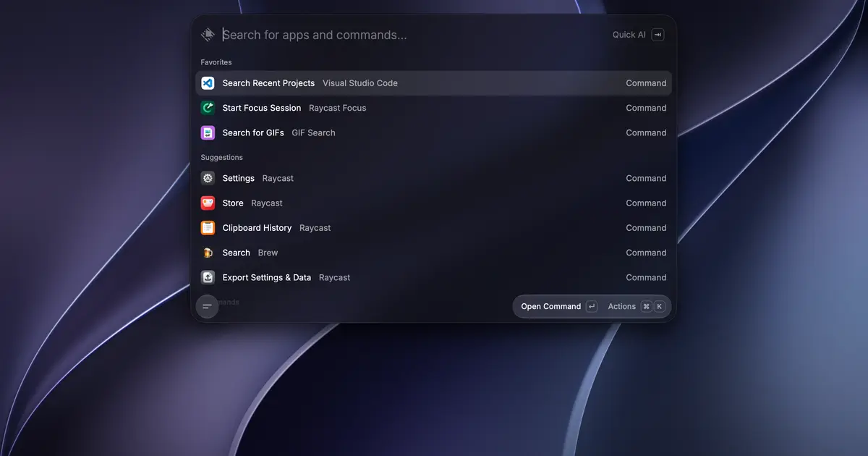Focus the Search for apps and commands field
The width and height of the screenshot is (868, 456).
pos(412,35)
